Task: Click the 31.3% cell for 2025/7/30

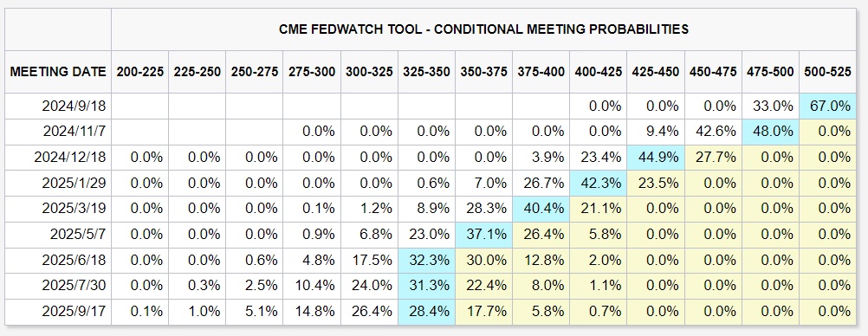Action: [426, 286]
